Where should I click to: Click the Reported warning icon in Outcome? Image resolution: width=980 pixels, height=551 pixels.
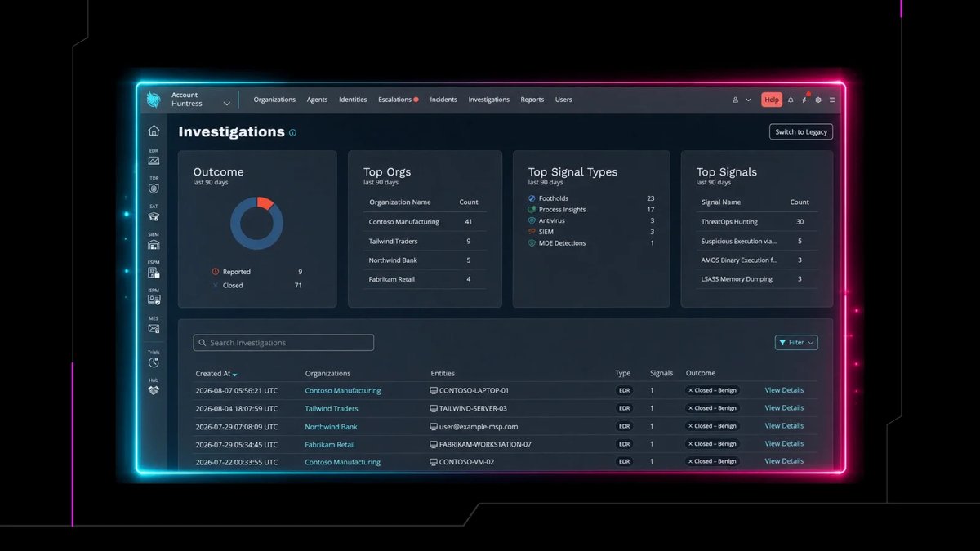[x=216, y=272]
